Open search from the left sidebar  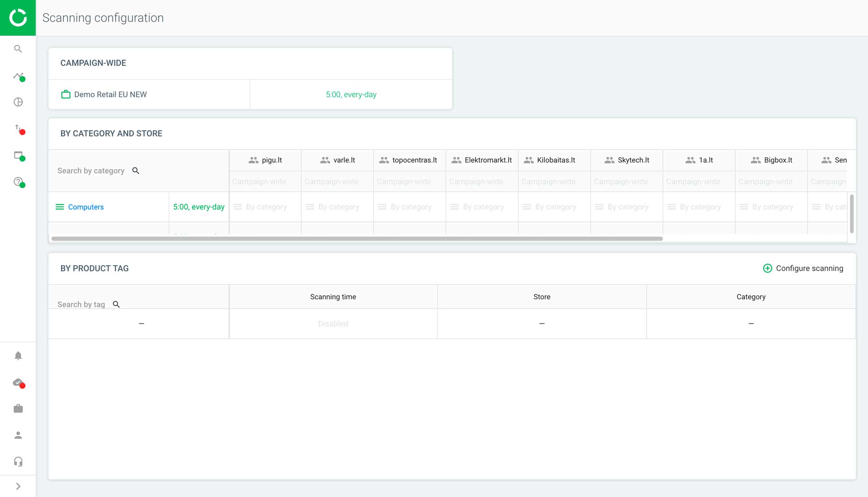(x=18, y=49)
